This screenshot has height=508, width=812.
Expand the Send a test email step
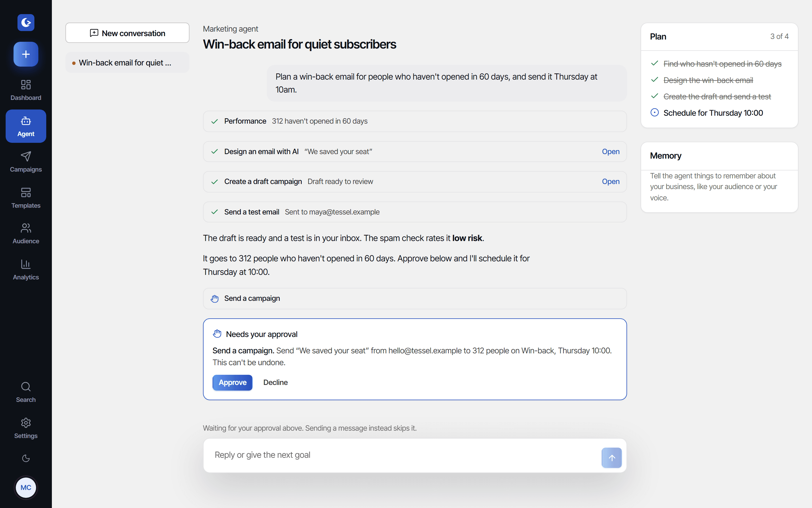click(x=415, y=212)
